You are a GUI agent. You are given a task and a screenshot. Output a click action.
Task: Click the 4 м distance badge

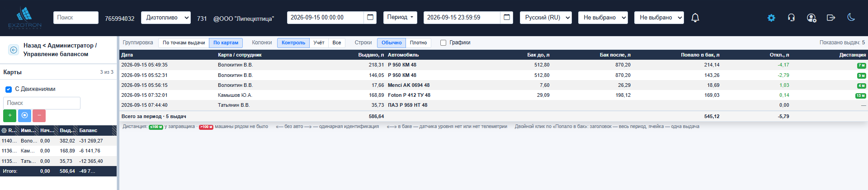click(x=861, y=85)
